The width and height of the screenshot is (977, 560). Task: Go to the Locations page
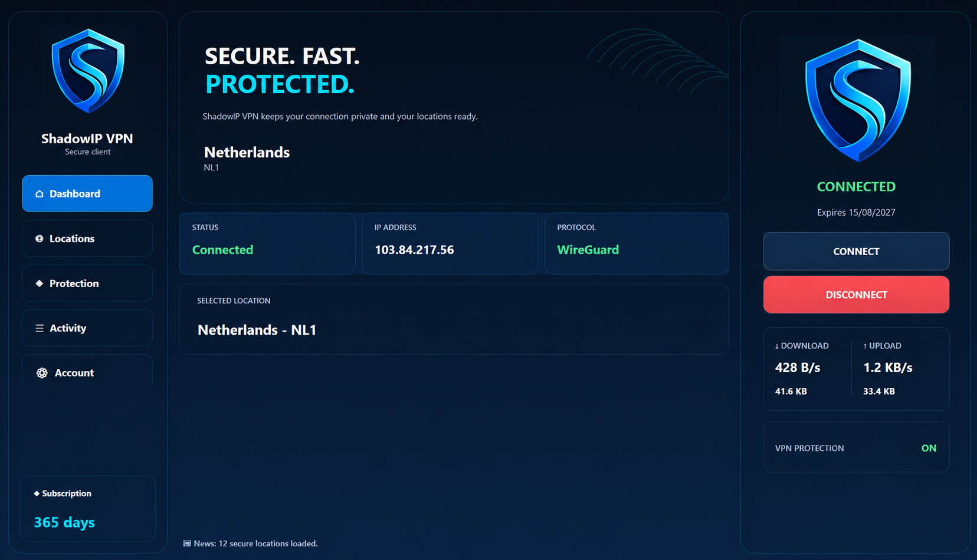[87, 238]
